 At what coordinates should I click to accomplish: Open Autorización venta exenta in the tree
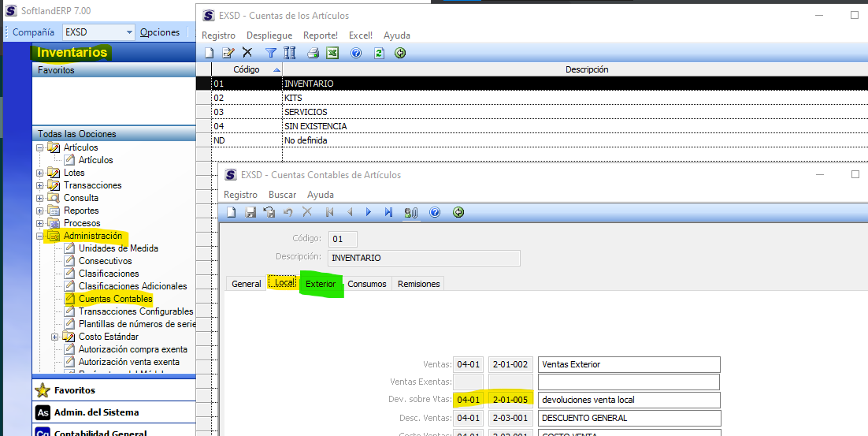tap(129, 363)
